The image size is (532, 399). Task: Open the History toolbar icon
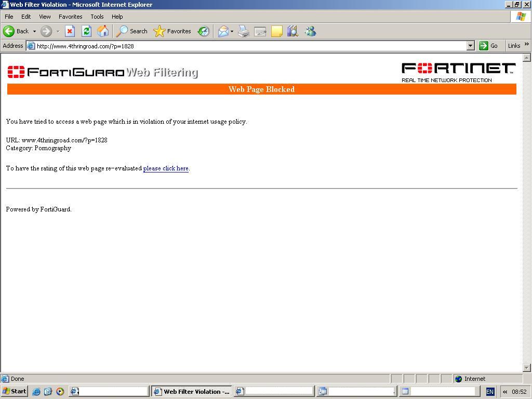tap(204, 31)
